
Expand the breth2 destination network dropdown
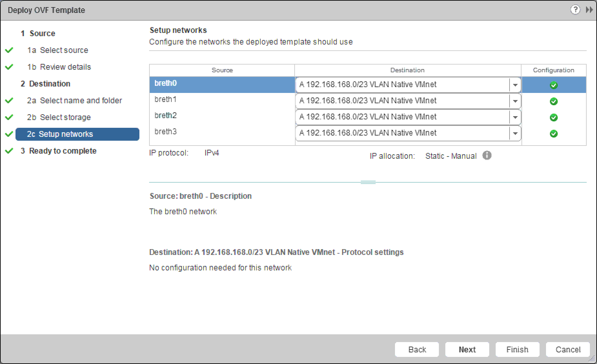pos(515,117)
